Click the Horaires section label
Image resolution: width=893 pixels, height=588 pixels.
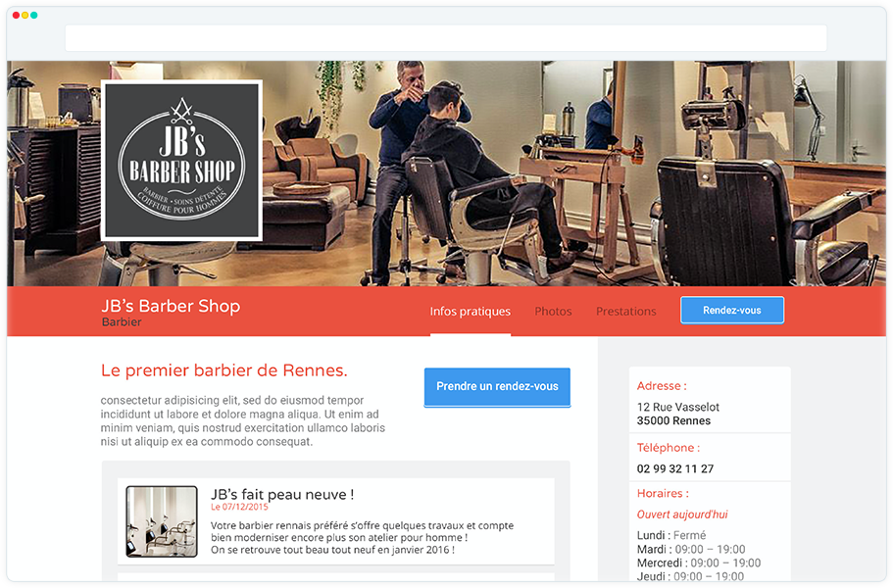coord(663,494)
